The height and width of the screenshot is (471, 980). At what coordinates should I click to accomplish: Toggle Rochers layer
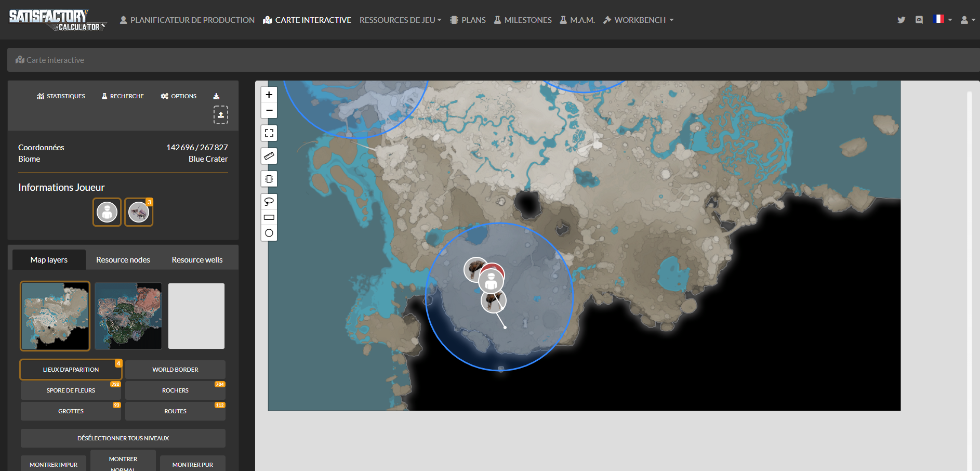tap(175, 390)
